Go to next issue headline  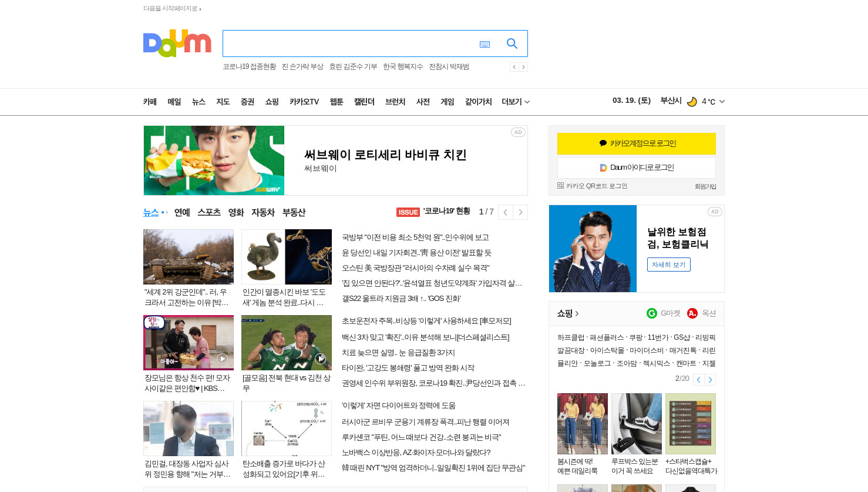(520, 212)
